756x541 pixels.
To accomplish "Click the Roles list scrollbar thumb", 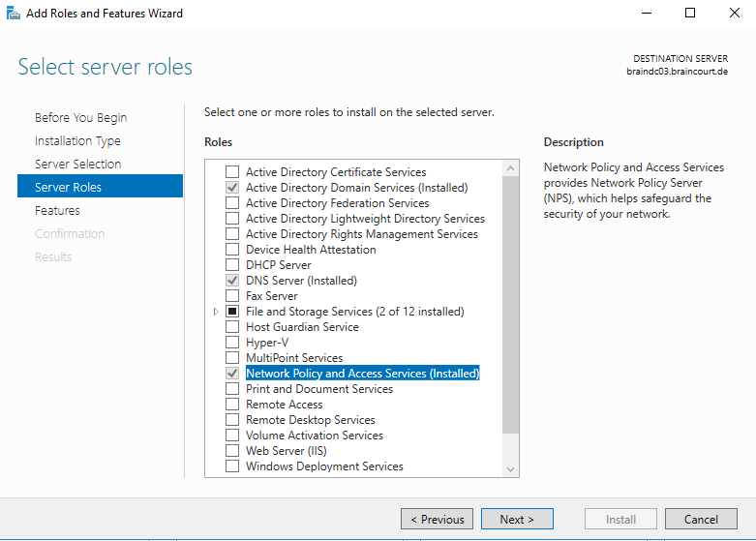I will 510,305.
